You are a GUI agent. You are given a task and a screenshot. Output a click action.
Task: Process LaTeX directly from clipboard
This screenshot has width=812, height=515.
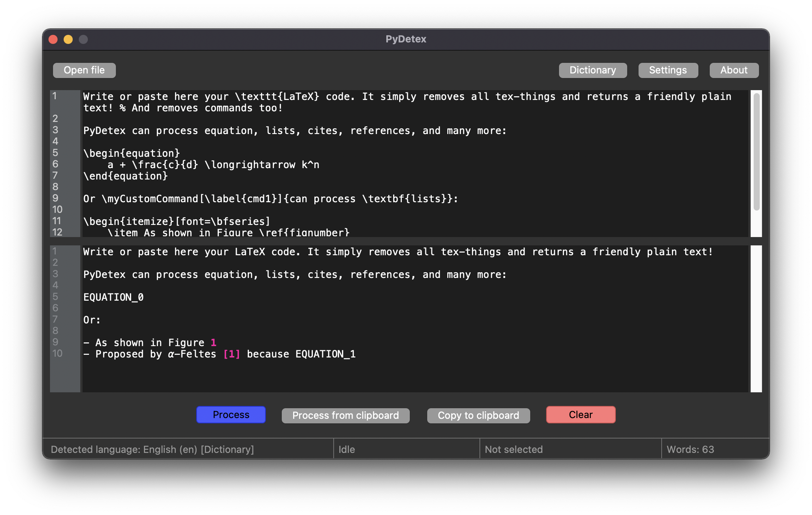pyautogui.click(x=345, y=414)
